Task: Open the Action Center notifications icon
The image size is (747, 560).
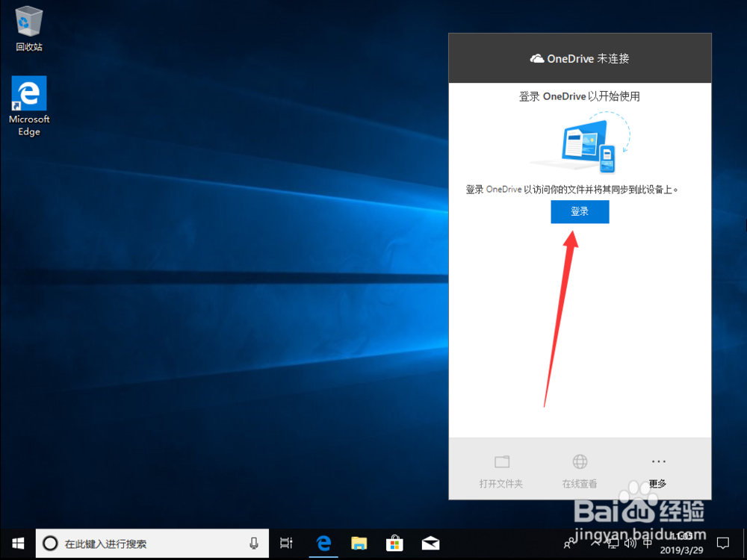Action: pyautogui.click(x=722, y=544)
